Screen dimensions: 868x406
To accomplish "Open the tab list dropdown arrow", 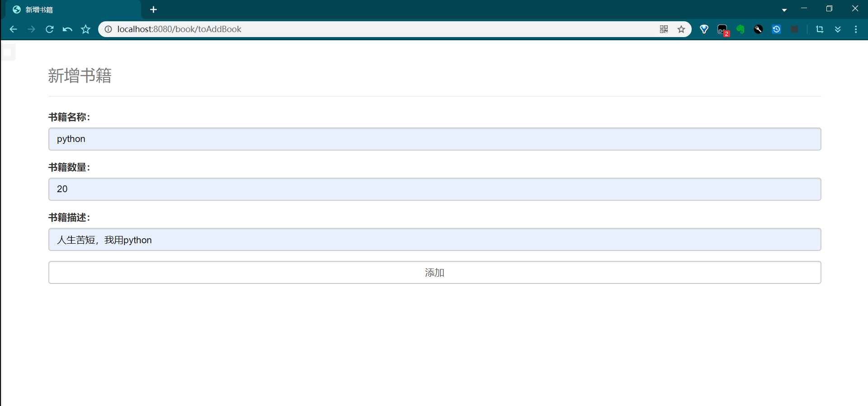I will tap(784, 10).
